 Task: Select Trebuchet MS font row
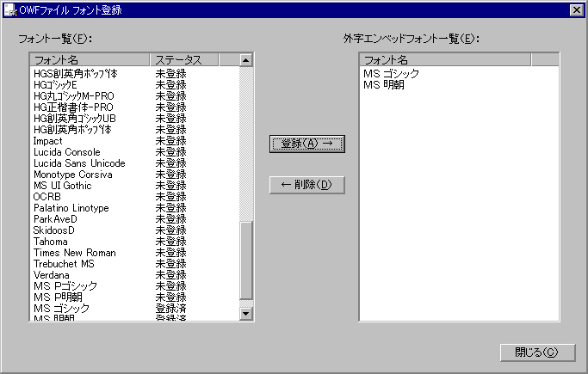click(x=64, y=264)
